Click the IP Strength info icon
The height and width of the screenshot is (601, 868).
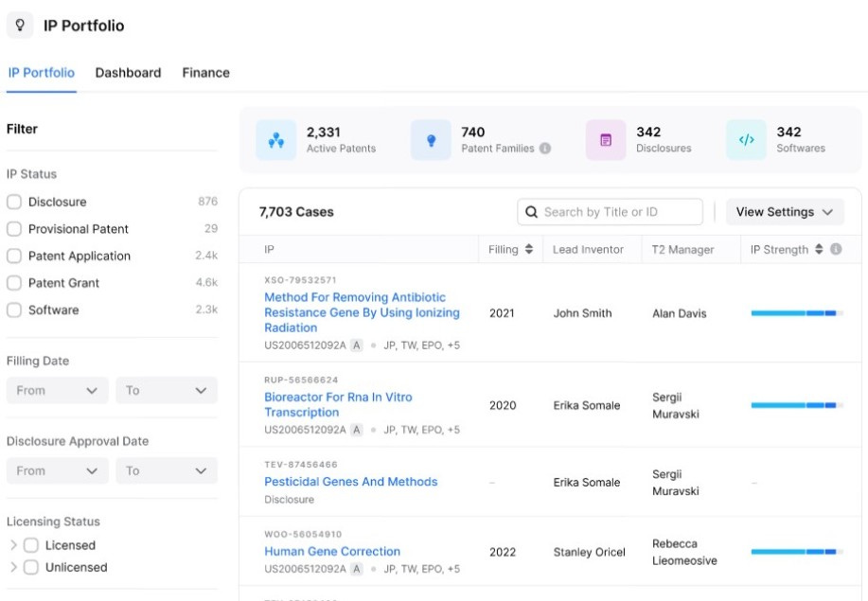(836, 249)
